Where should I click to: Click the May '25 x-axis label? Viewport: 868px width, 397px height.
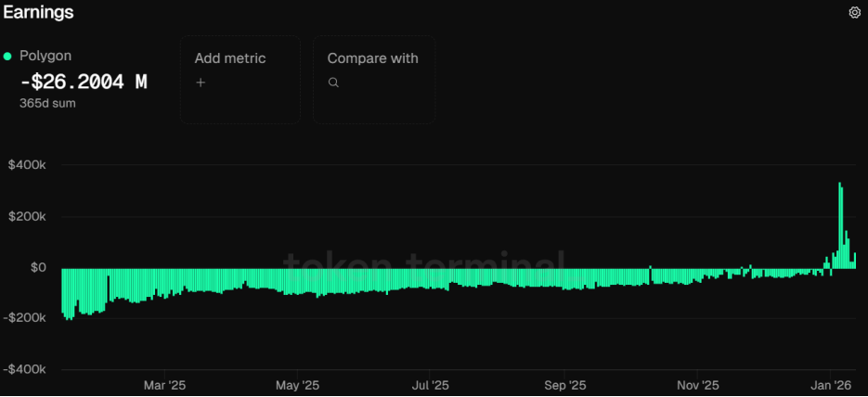[x=299, y=385]
